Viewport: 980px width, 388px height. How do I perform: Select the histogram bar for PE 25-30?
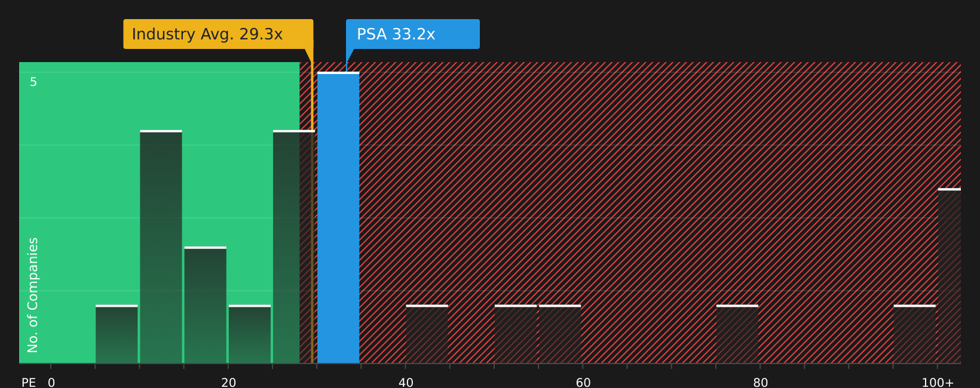[294, 247]
